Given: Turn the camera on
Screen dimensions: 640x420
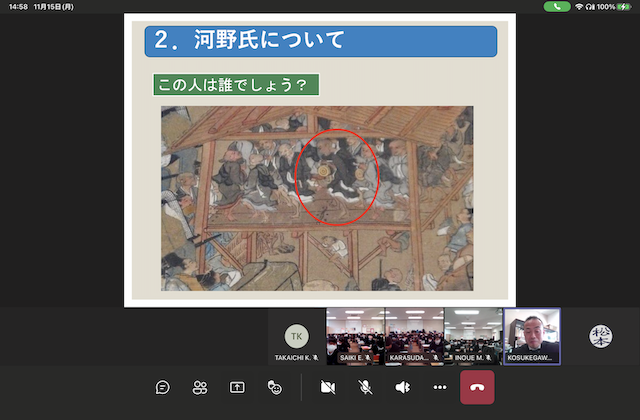Looking at the screenshot, I should tap(327, 387).
